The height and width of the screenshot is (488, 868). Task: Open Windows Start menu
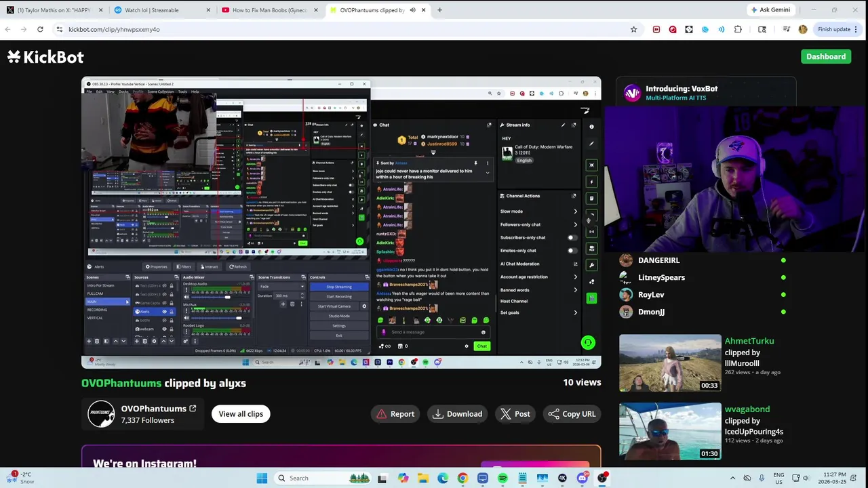click(262, 479)
